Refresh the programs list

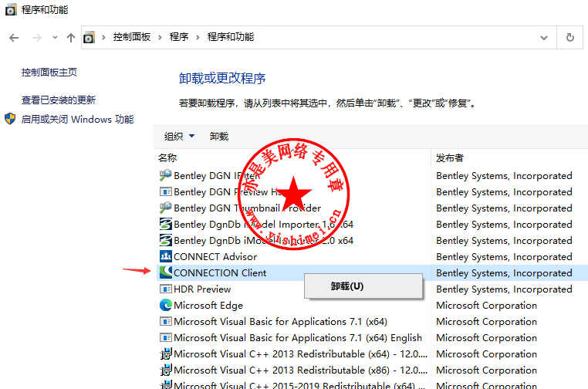pyautogui.click(x=570, y=38)
